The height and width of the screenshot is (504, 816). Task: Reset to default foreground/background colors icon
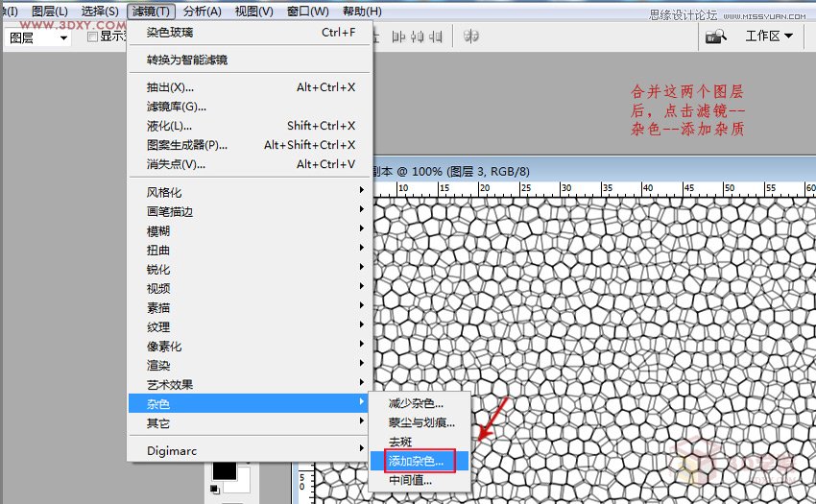click(214, 489)
